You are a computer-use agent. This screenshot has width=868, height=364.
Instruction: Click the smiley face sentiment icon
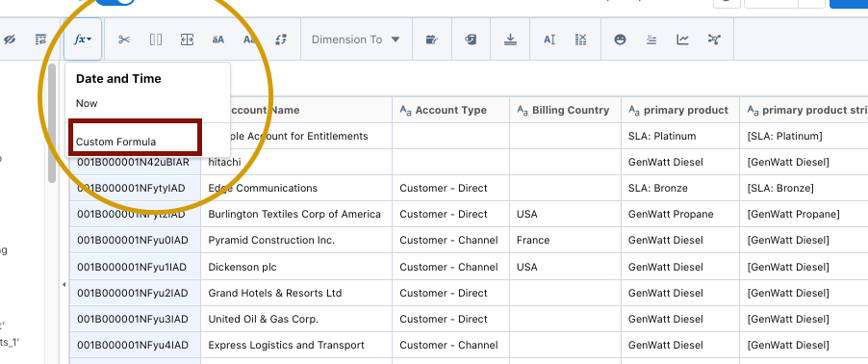(x=620, y=39)
